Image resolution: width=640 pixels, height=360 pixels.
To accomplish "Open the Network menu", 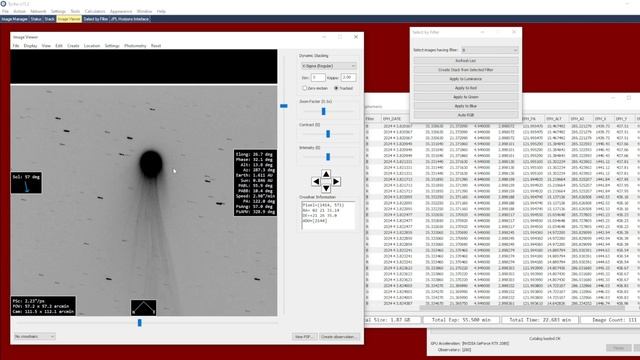I will [38, 11].
